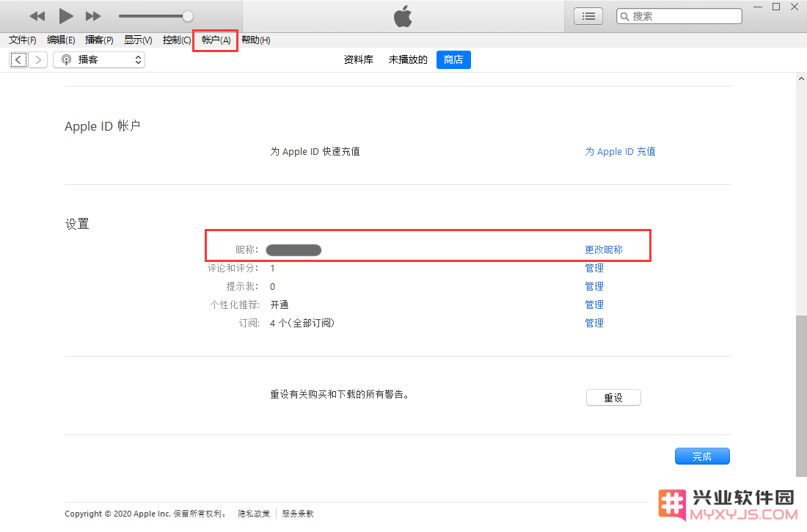The width and height of the screenshot is (807, 532).
Task: Open the 显示(V) menu
Action: (138, 40)
